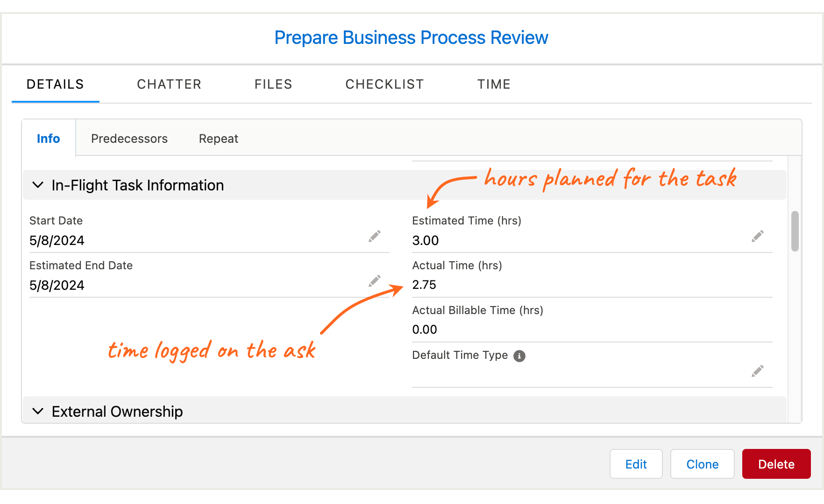Open the Repeat sub-tab
This screenshot has width=824, height=504.
point(219,139)
